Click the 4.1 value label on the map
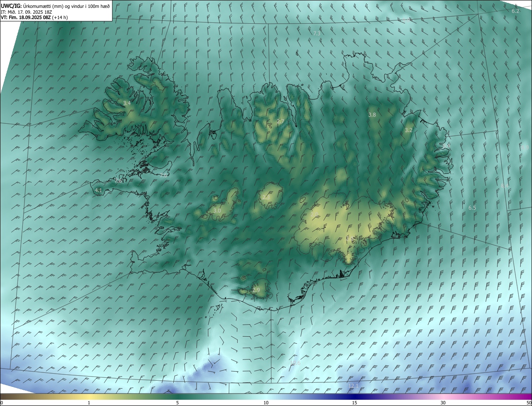The height and width of the screenshot is (406, 532). [99, 190]
